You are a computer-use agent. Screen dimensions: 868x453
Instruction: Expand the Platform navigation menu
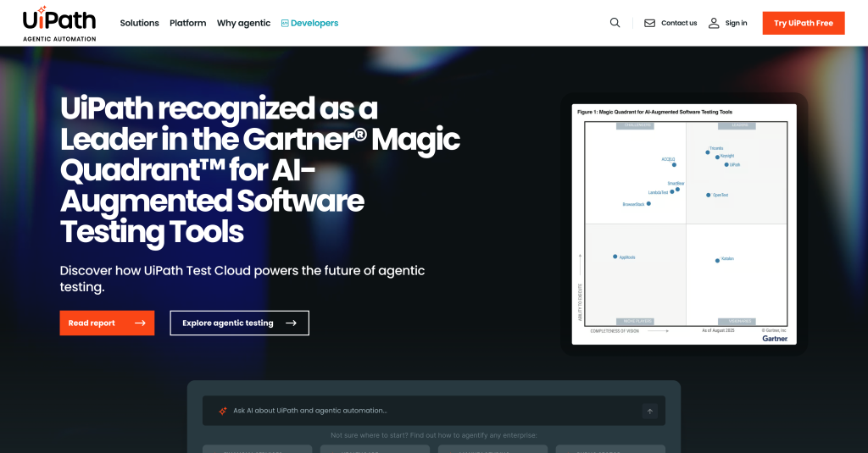[187, 23]
